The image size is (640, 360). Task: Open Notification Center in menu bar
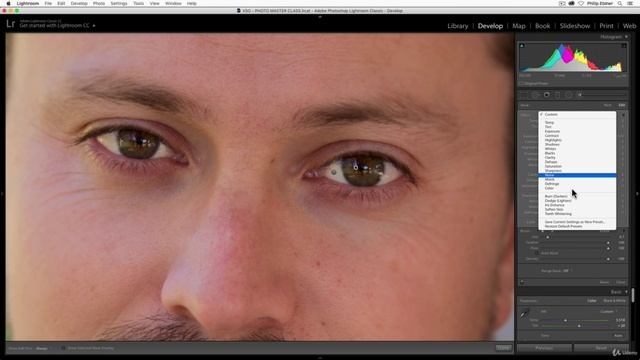click(x=630, y=3)
